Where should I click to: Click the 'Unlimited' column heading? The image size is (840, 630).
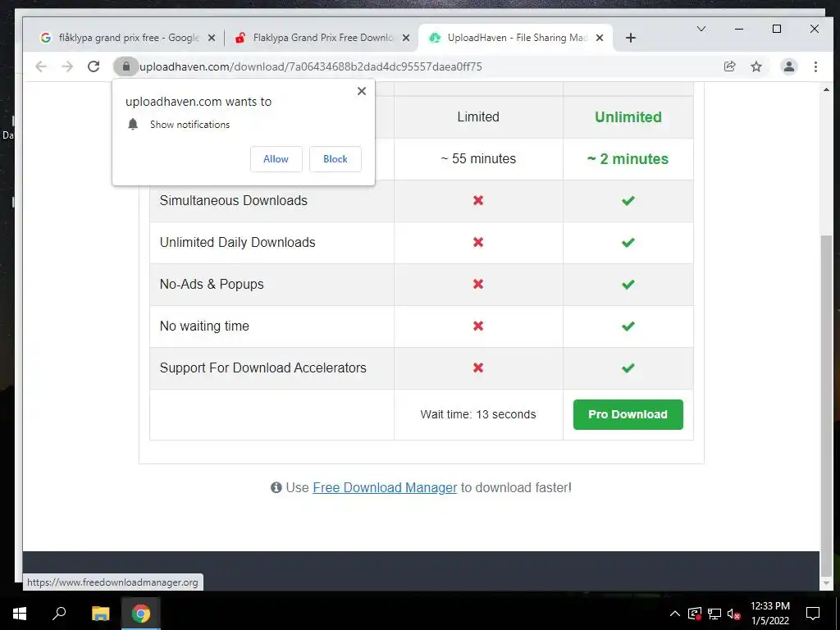(628, 116)
